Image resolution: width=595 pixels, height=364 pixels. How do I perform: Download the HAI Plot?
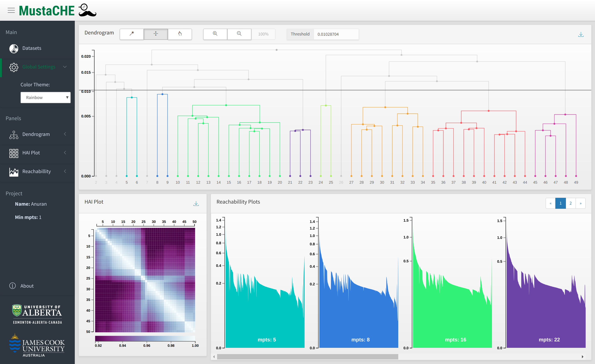click(x=196, y=204)
